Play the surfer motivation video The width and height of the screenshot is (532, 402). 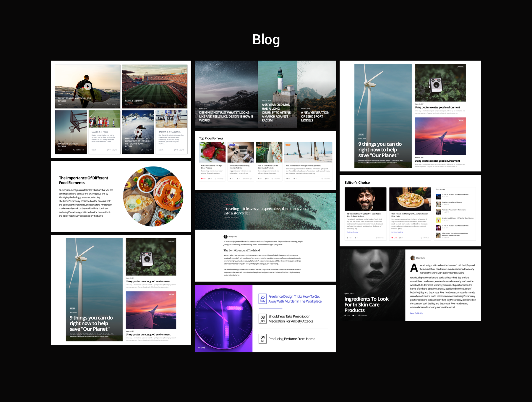coord(87,86)
